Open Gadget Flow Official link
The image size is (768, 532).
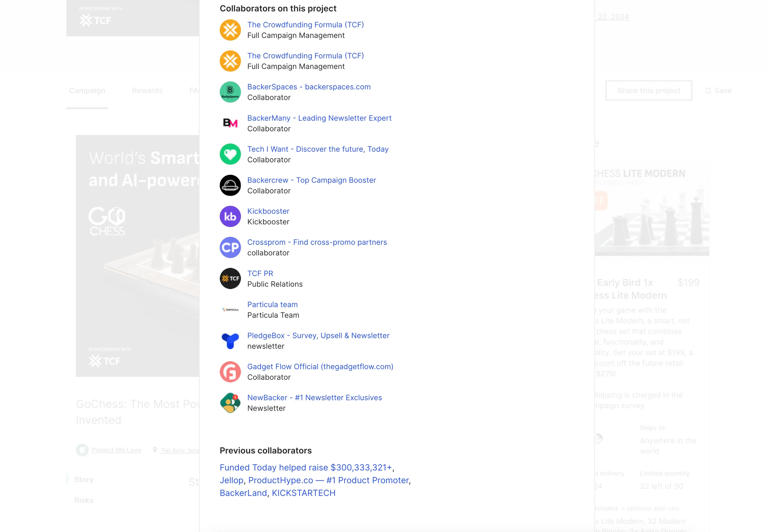point(320,366)
